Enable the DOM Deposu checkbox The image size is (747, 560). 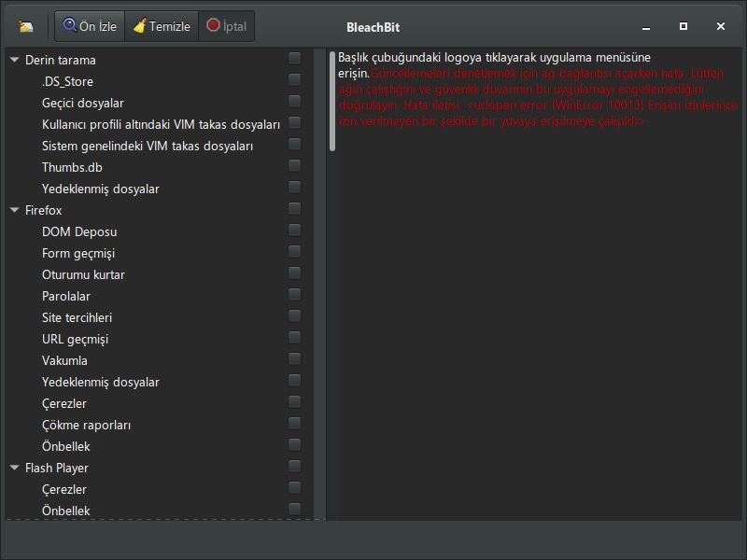tap(294, 230)
